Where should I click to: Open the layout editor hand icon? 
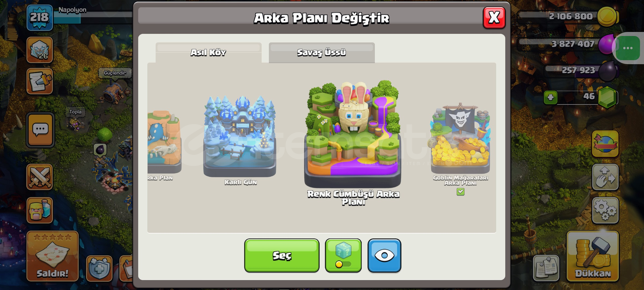pos(605,177)
